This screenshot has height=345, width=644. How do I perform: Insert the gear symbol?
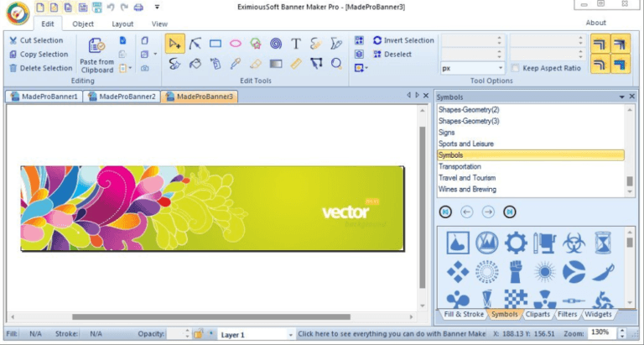[x=516, y=243]
